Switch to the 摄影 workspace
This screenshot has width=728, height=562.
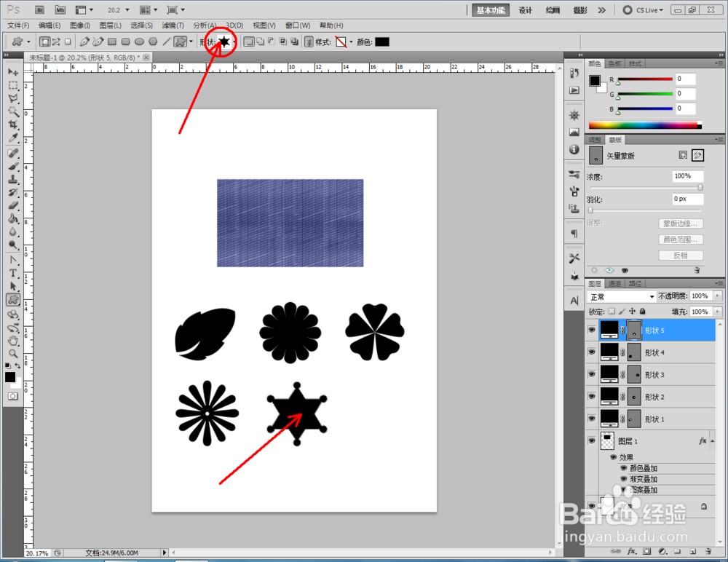[x=580, y=9]
